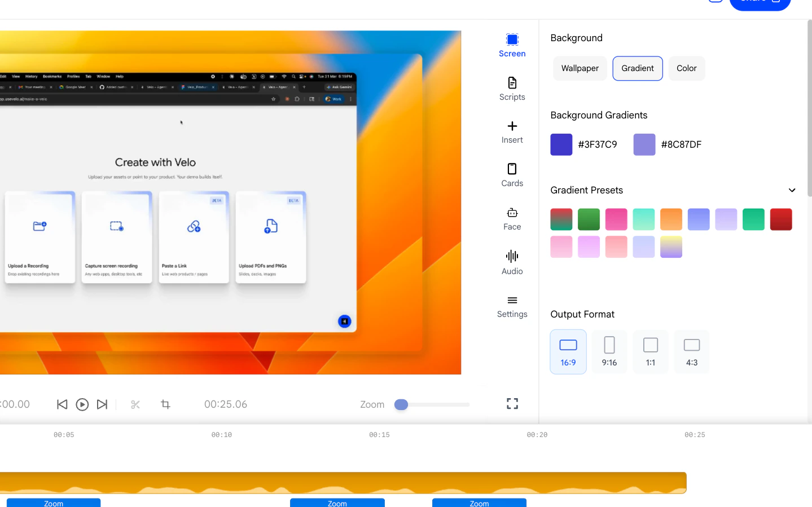The height and width of the screenshot is (507, 812).
Task: Skip forward to the end of the video
Action: [x=102, y=404]
